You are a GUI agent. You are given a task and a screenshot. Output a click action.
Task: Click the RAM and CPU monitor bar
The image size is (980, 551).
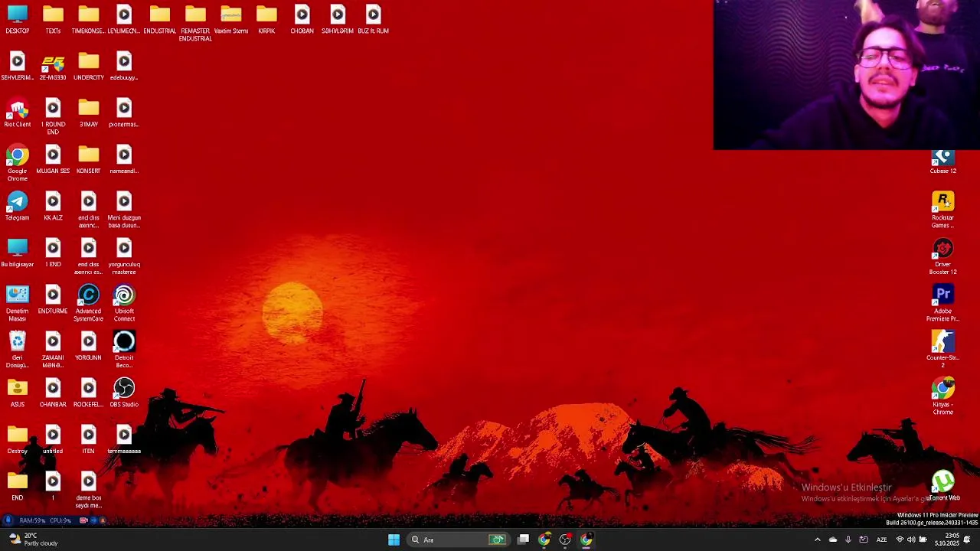coord(54,520)
